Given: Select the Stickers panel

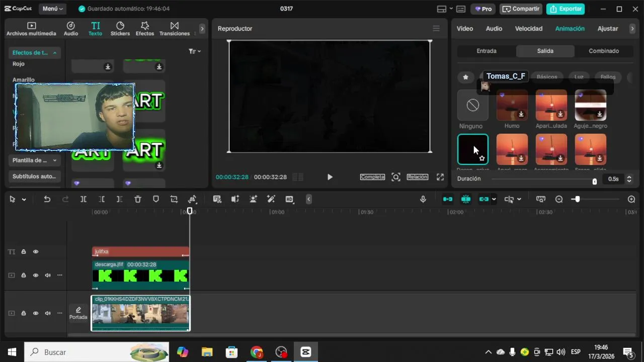Looking at the screenshot, I should click(x=120, y=29).
